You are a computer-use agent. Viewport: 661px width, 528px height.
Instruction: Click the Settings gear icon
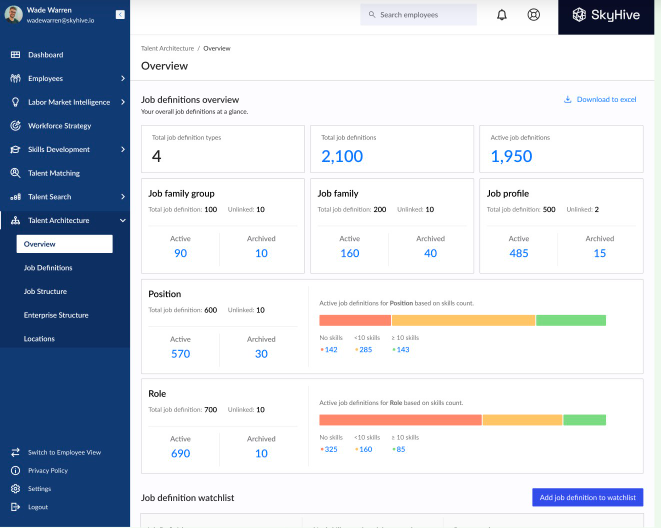coord(16,489)
